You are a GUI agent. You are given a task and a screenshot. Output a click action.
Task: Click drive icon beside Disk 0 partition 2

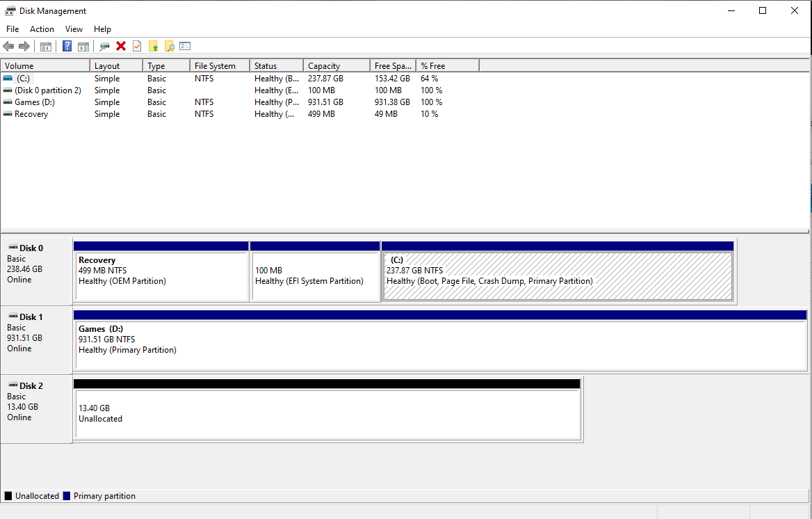click(8, 90)
